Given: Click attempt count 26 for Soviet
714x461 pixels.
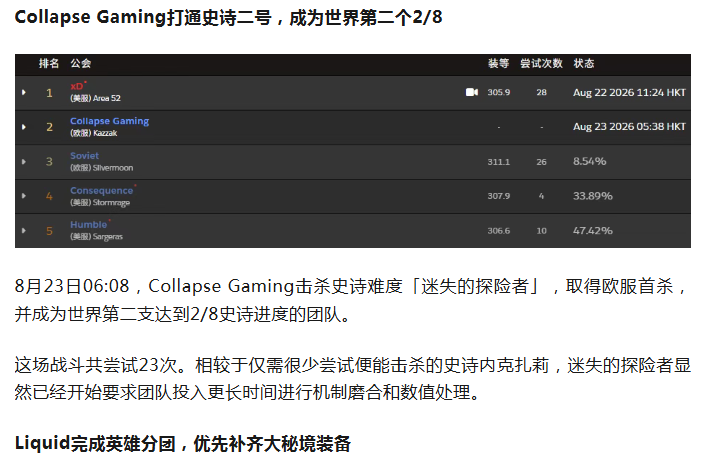Looking at the screenshot, I should click(541, 162).
